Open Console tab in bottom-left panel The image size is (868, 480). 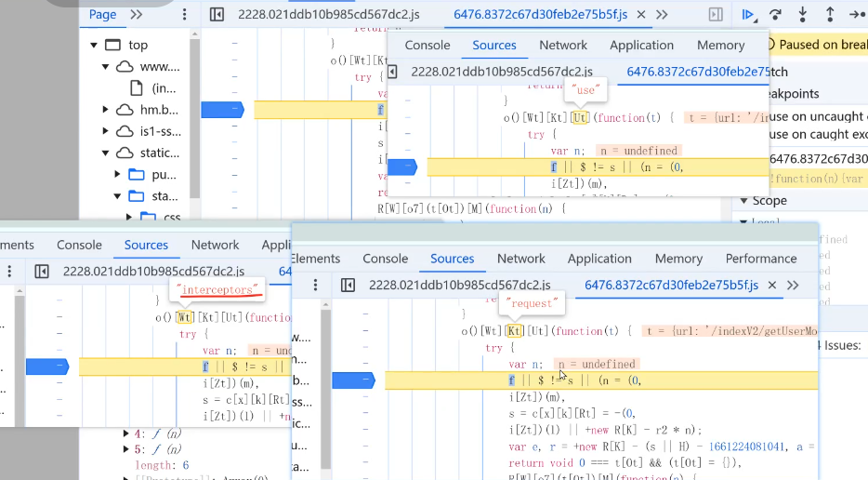tap(79, 245)
